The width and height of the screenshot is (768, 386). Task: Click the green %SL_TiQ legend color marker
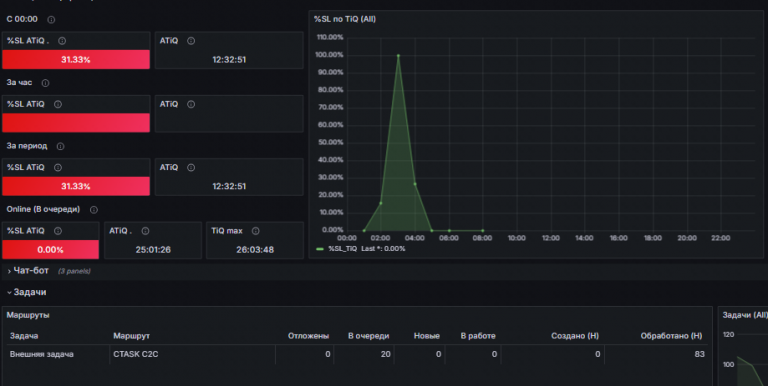click(320, 249)
